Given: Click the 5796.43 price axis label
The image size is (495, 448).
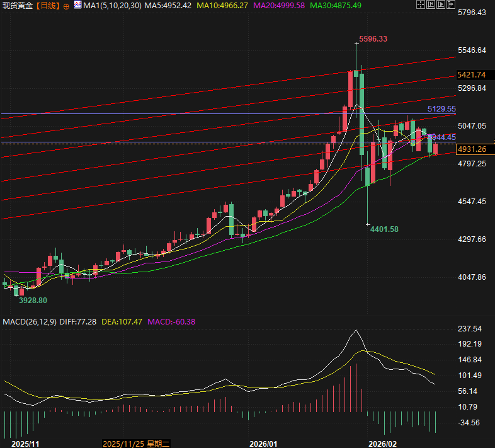Looking at the screenshot, I should pos(472,13).
